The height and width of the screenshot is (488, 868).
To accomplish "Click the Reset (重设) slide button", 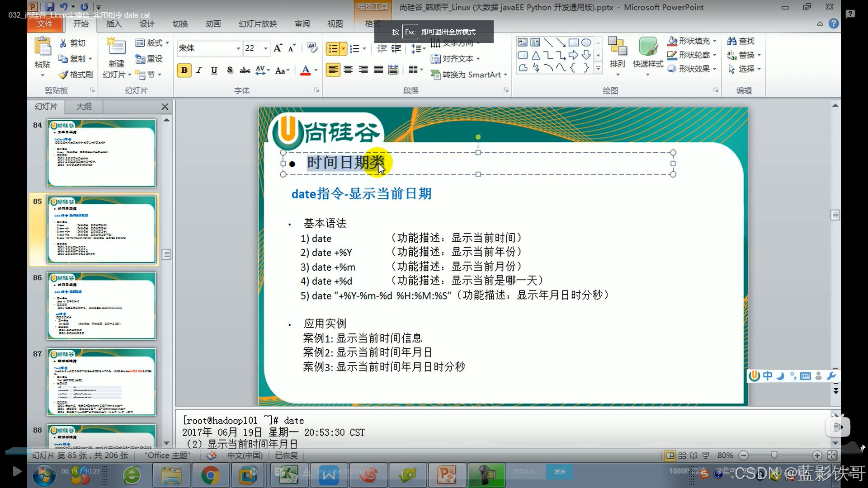I will [149, 59].
